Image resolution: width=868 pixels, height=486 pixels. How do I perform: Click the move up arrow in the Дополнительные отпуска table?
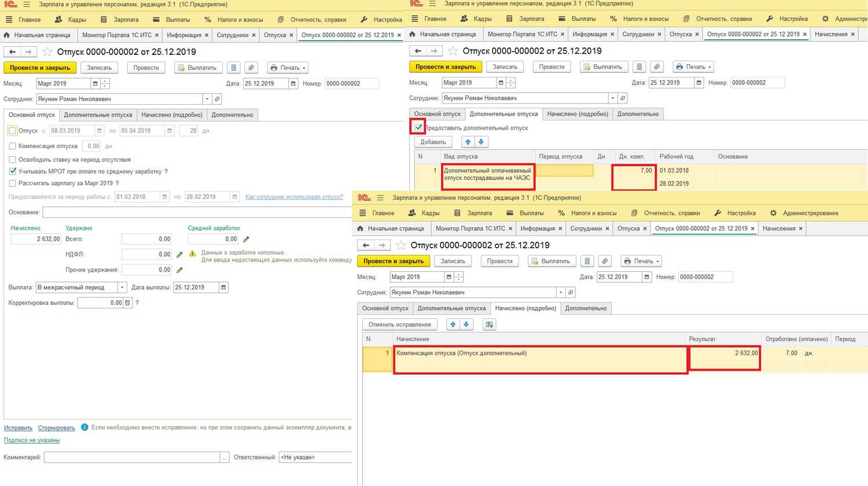point(468,142)
